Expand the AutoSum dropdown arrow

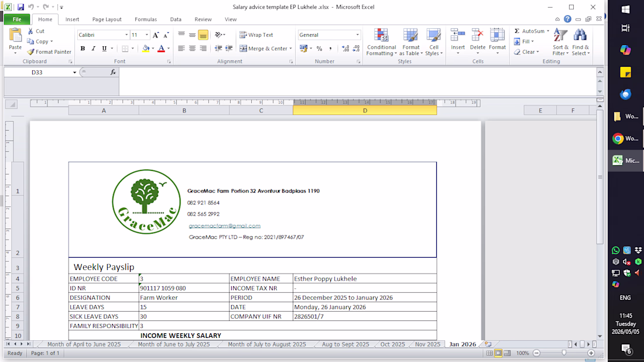548,31
